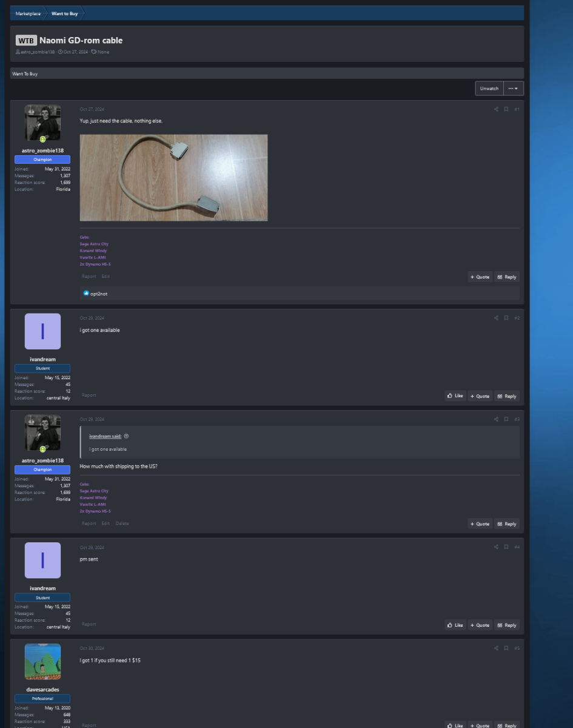The width and height of the screenshot is (573, 728).
Task: Report the 'pm sent' post
Action: (x=89, y=624)
